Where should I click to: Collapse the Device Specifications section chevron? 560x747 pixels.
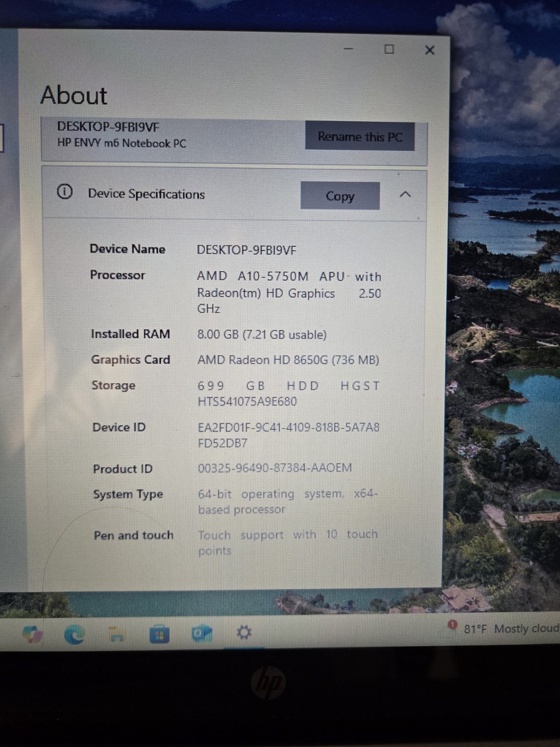[x=406, y=194]
